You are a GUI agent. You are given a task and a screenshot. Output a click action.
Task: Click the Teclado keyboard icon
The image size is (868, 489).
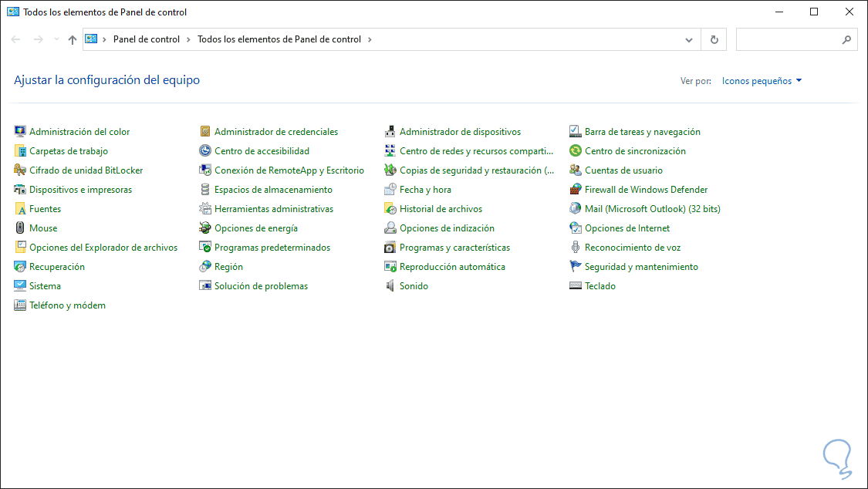tap(576, 286)
